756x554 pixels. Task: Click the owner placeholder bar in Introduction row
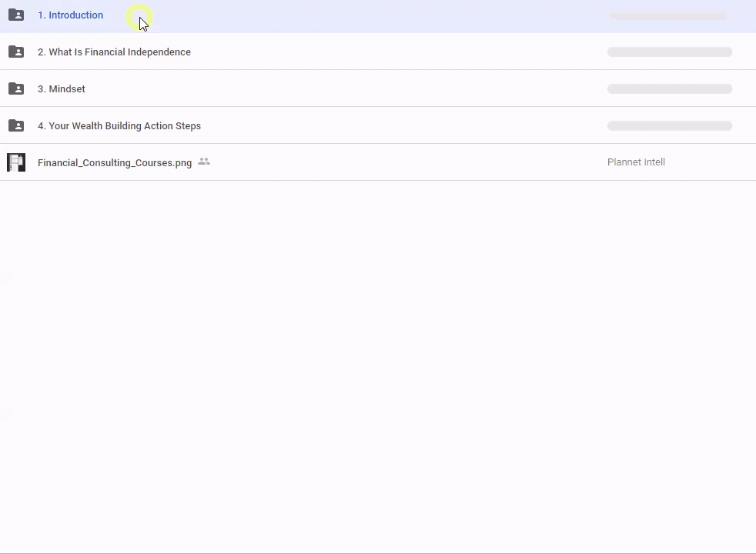click(668, 15)
